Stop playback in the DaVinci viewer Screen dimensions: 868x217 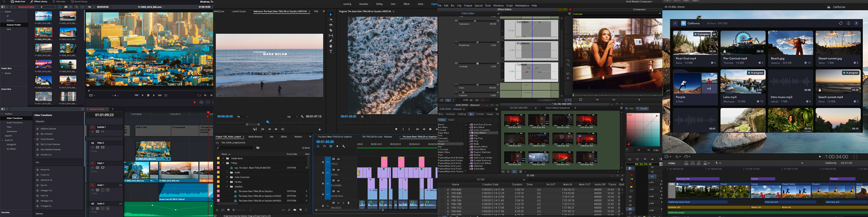(x=148, y=95)
